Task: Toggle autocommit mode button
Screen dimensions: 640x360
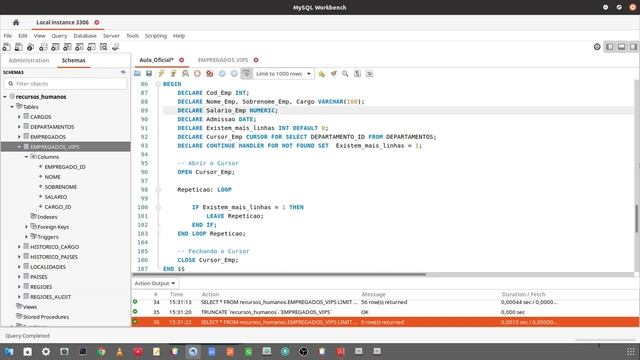Action: pyautogui.click(x=246, y=74)
